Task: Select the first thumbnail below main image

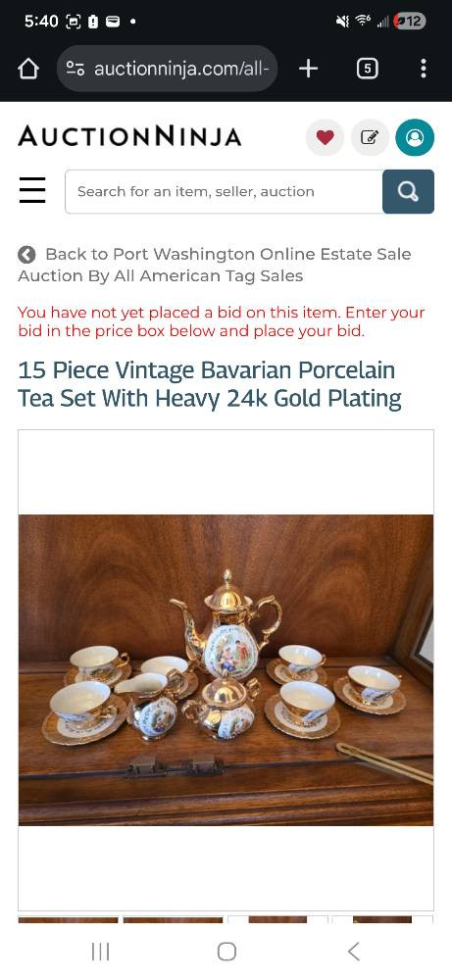Action: pos(69,919)
